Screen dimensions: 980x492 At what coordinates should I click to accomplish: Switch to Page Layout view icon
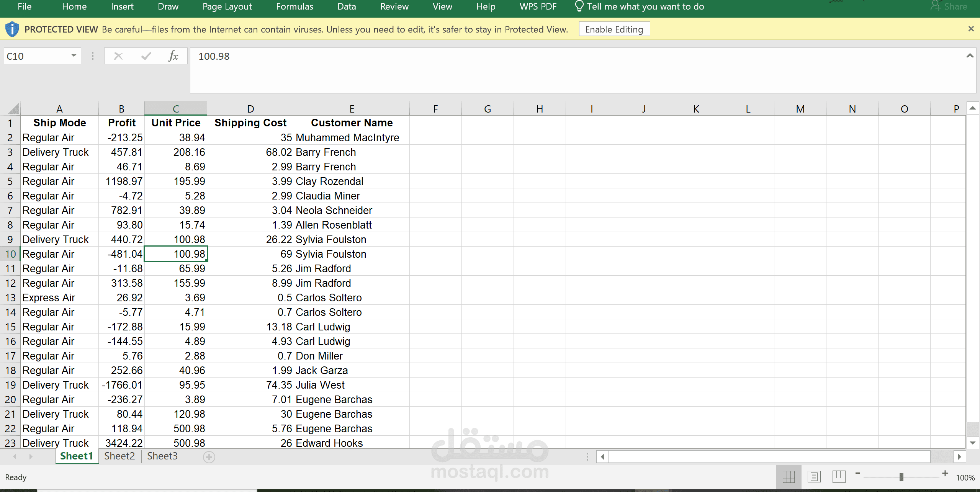tap(814, 477)
